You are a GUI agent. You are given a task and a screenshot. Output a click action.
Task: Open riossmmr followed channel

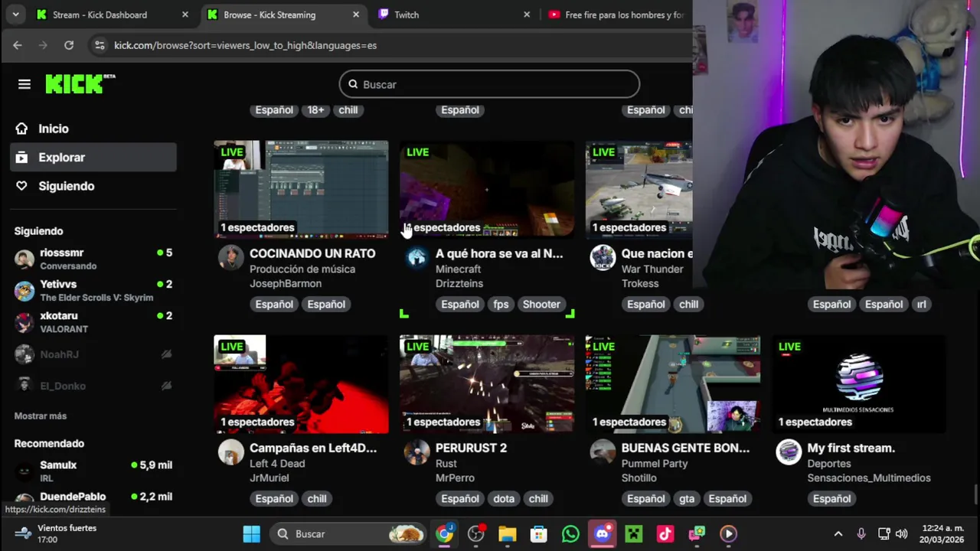[x=93, y=259]
